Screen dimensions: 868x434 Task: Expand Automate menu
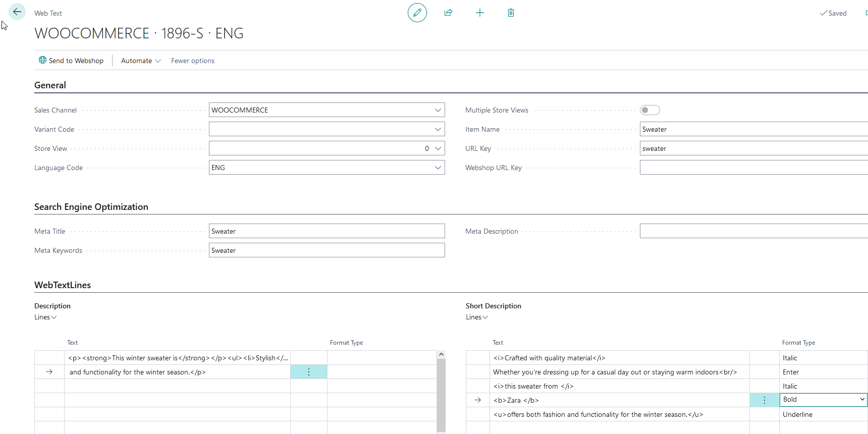pos(141,61)
